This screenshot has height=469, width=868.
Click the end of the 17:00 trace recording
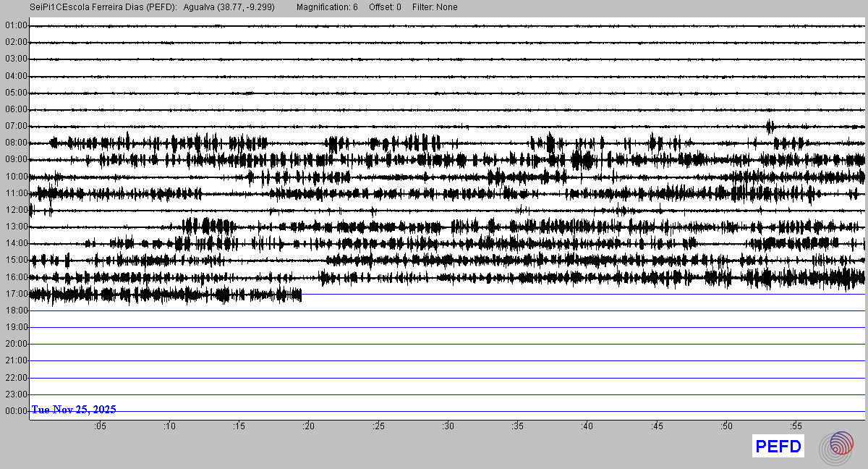(x=301, y=294)
